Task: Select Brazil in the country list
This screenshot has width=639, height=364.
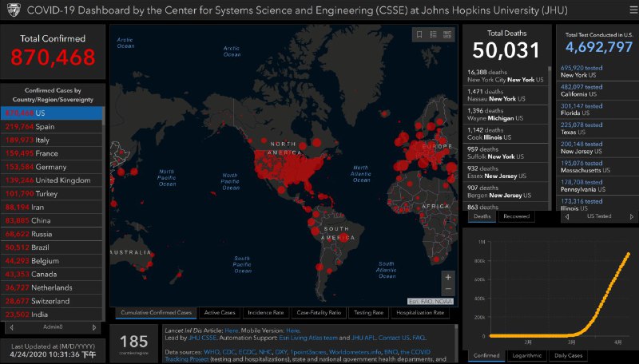Action: (51, 247)
